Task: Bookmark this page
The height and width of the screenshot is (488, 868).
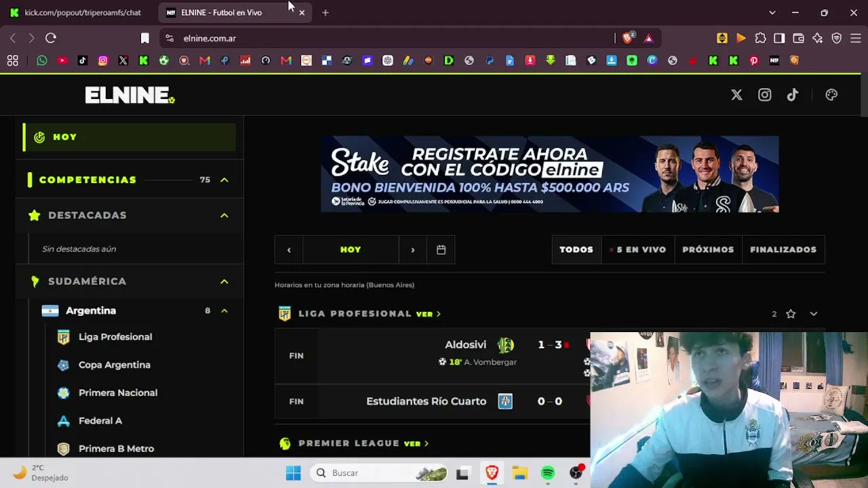Action: tap(144, 38)
